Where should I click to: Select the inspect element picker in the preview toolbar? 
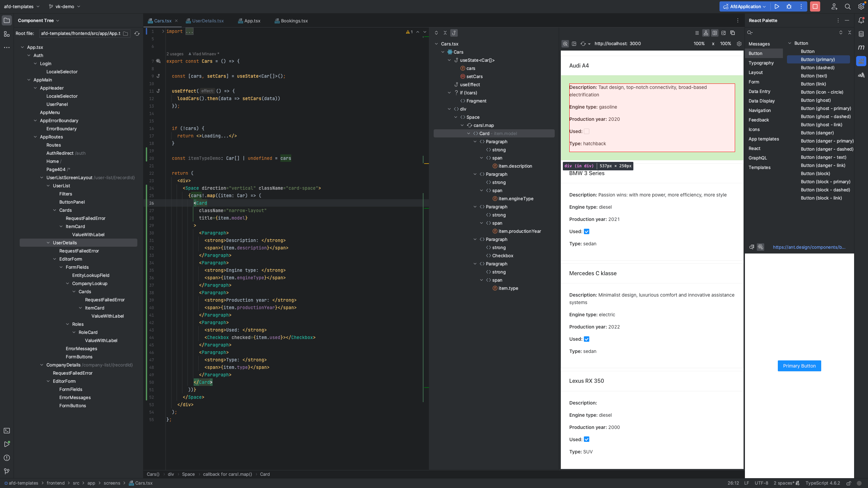(x=565, y=44)
